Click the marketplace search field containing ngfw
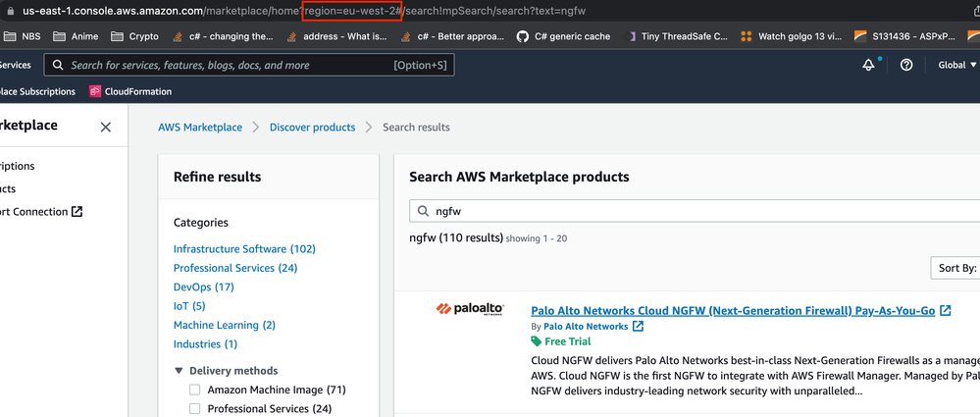This screenshot has height=417, width=980. 687,211
